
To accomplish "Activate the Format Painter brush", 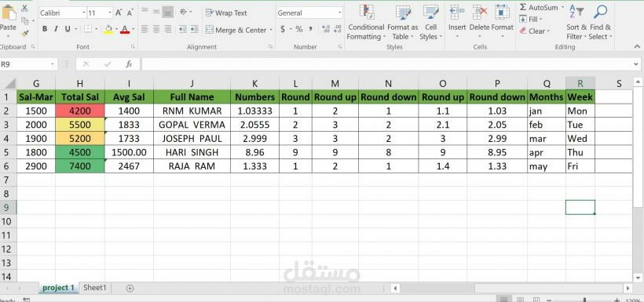I will point(24,33).
